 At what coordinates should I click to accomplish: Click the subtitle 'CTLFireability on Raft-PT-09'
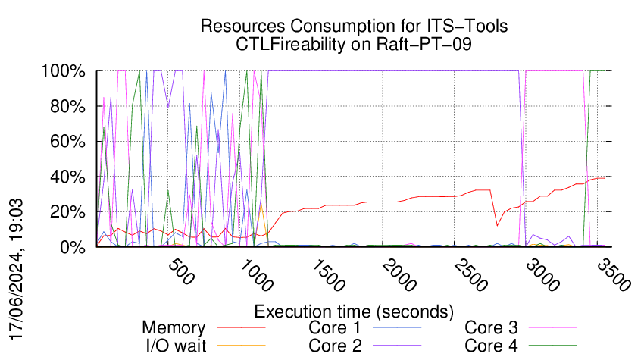[354, 44]
